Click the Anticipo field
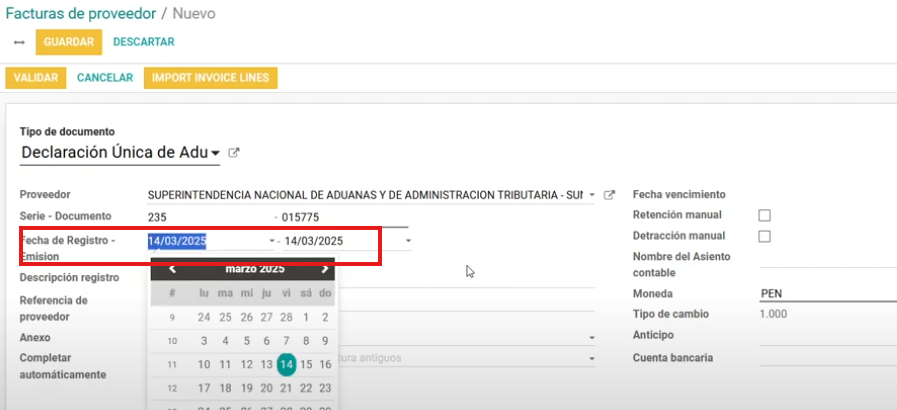Image resolution: width=897 pixels, height=410 pixels. (828, 336)
